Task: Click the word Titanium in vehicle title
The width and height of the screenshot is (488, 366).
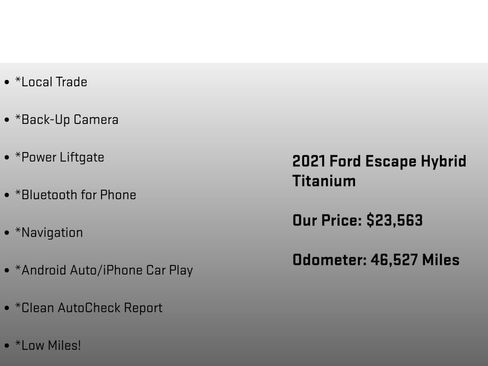Action: point(324,181)
